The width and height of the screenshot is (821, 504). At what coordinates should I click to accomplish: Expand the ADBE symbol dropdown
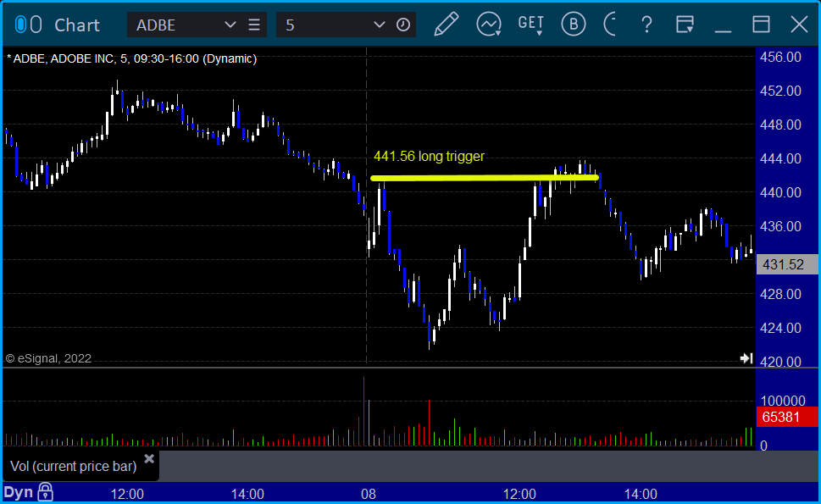230,25
